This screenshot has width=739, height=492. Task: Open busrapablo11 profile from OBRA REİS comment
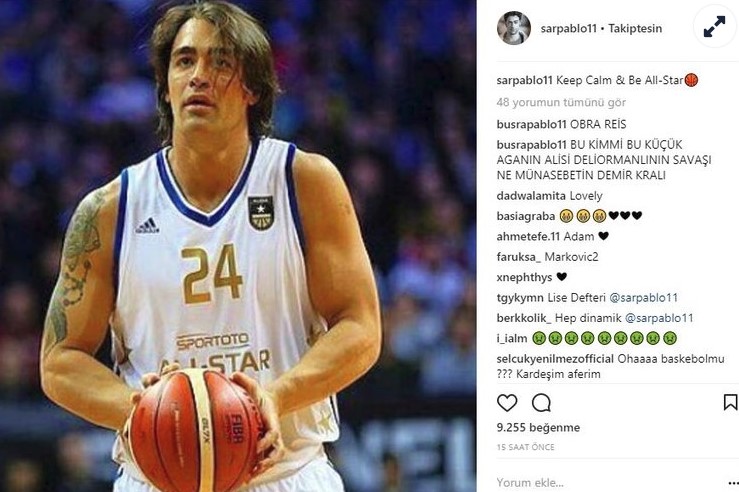531,124
